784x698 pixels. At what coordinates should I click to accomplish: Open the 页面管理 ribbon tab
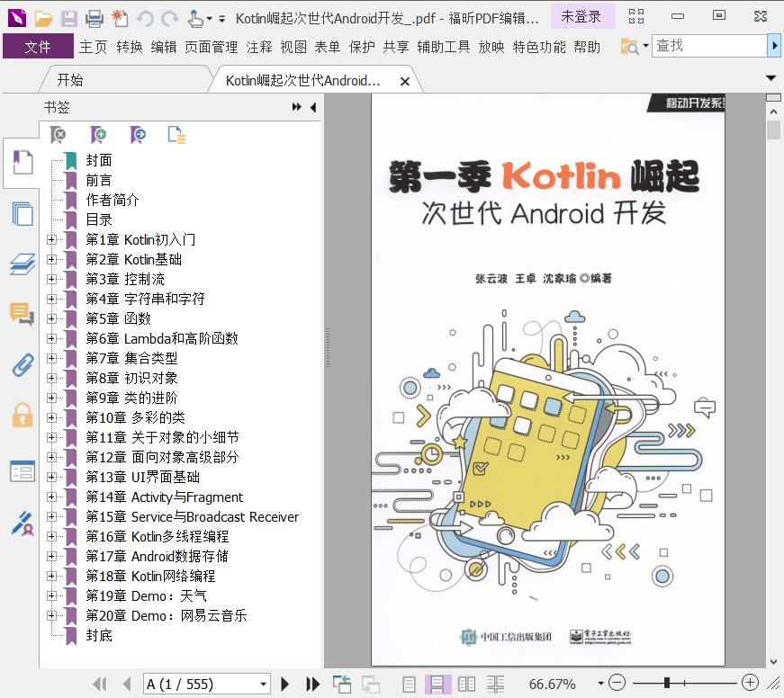(211, 47)
